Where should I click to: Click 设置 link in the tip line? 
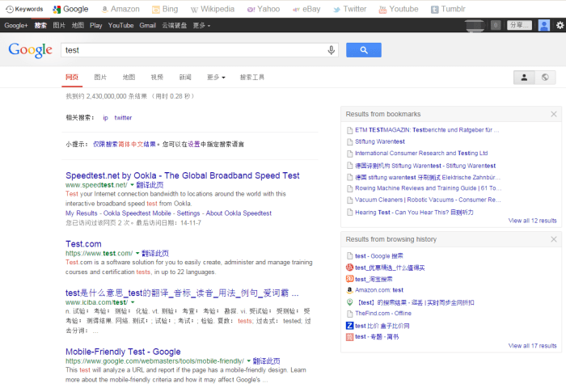pyautogui.click(x=194, y=144)
